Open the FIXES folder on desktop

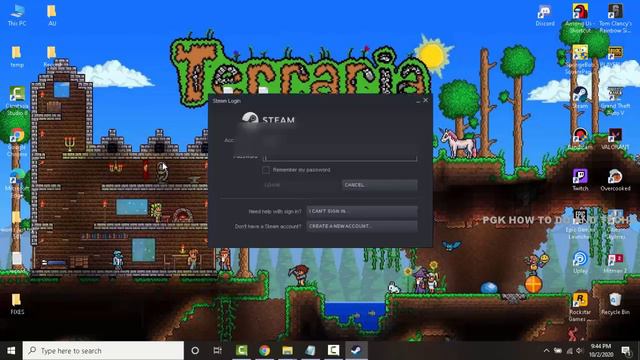pos(17,304)
